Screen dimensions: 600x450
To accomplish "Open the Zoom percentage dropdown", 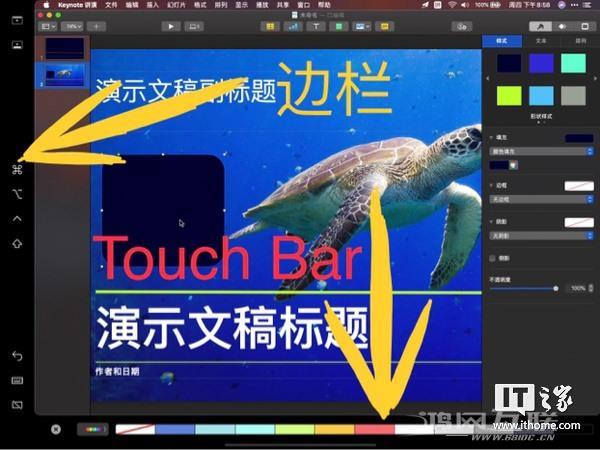I will click(73, 26).
